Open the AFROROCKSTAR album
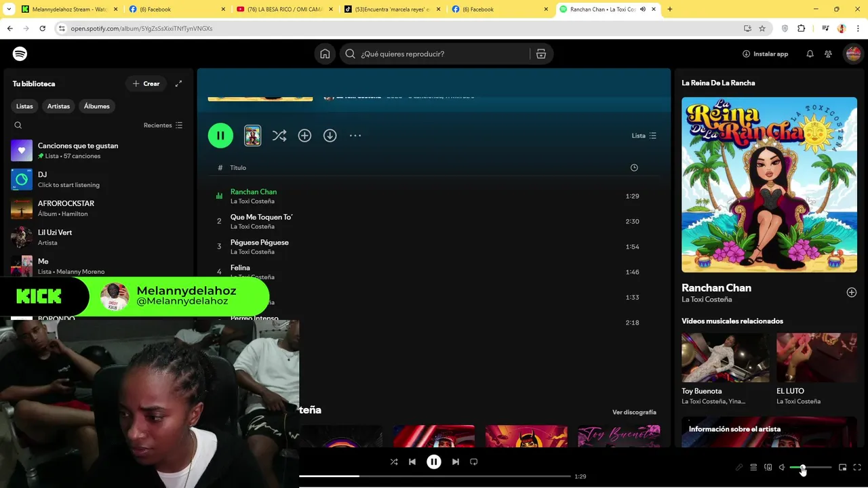868x488 pixels. (x=97, y=208)
